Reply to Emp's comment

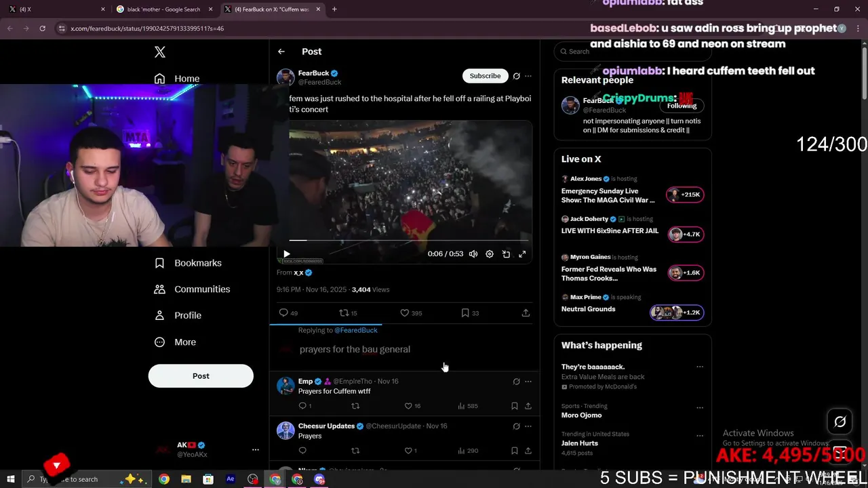pos(305,406)
